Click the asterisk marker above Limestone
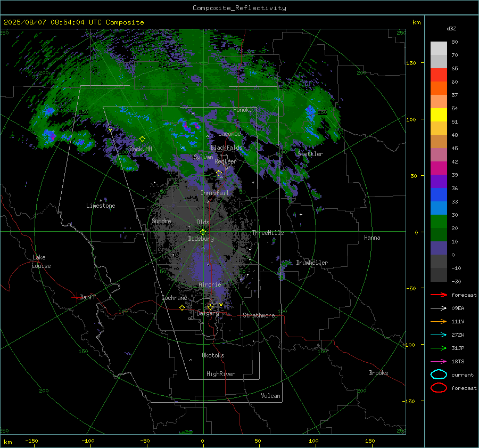The height and width of the screenshot is (448, 479). (101, 201)
